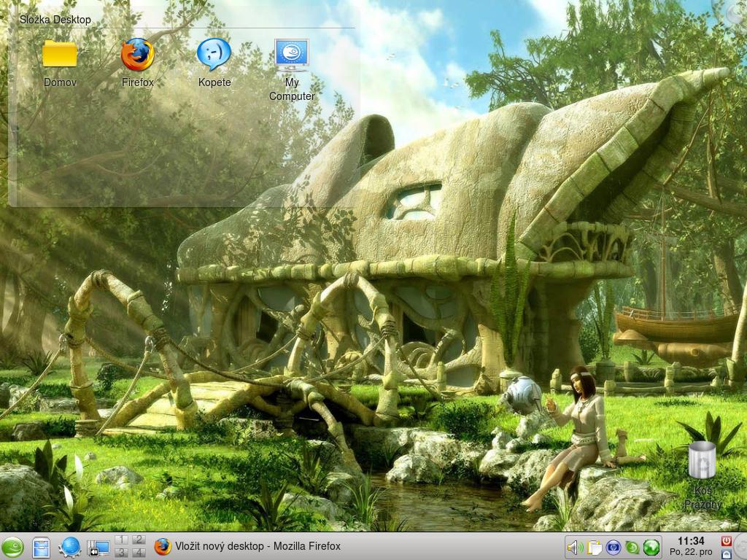Switch to virtual desktop 2
Image resolution: width=747 pixels, height=560 pixels.
click(x=138, y=540)
